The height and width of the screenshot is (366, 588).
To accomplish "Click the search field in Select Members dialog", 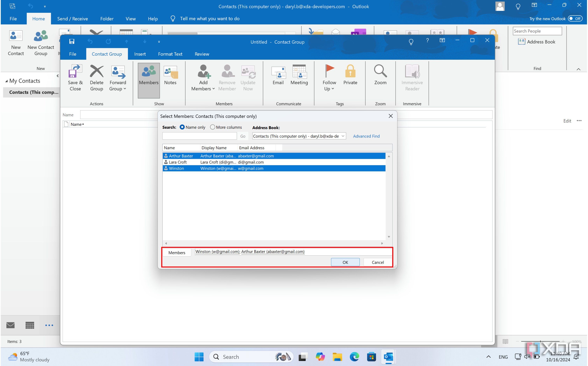I will pos(199,136).
